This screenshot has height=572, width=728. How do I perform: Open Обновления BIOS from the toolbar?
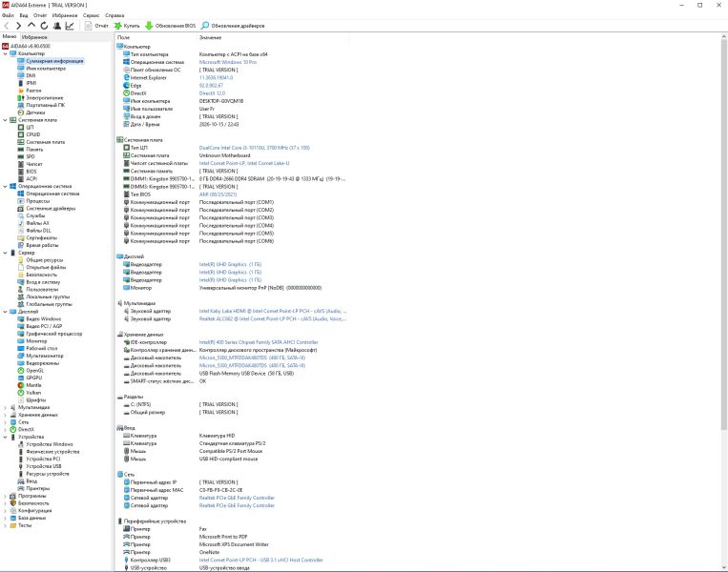pyautogui.click(x=171, y=26)
